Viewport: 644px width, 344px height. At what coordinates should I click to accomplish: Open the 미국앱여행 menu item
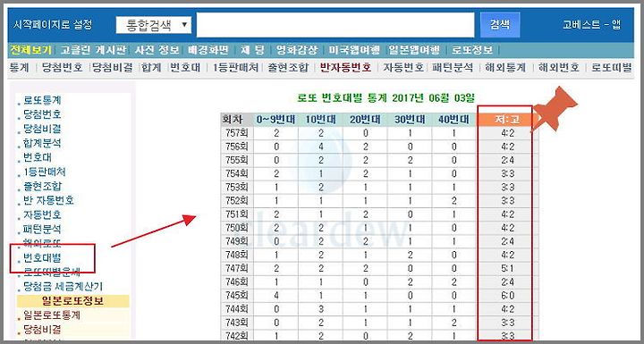coord(353,50)
